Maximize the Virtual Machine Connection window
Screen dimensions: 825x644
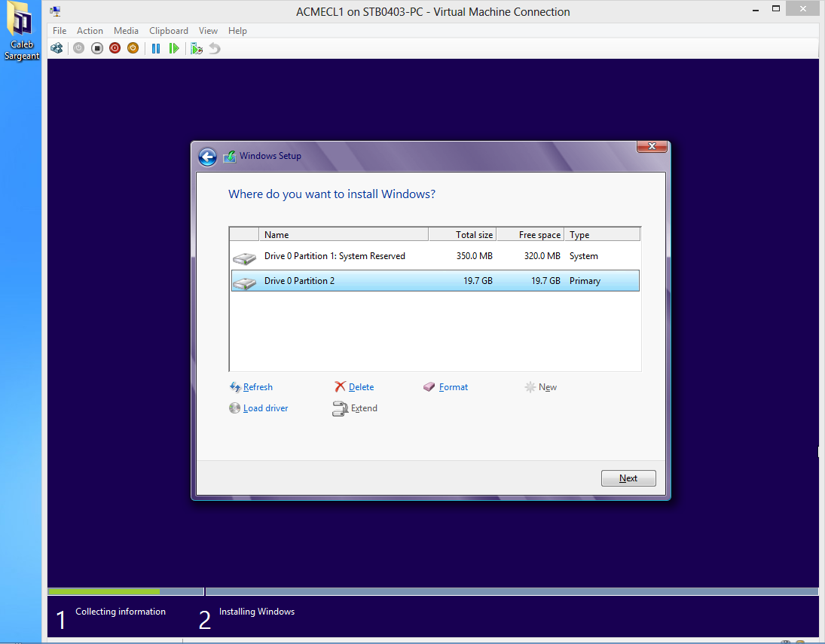click(x=775, y=8)
